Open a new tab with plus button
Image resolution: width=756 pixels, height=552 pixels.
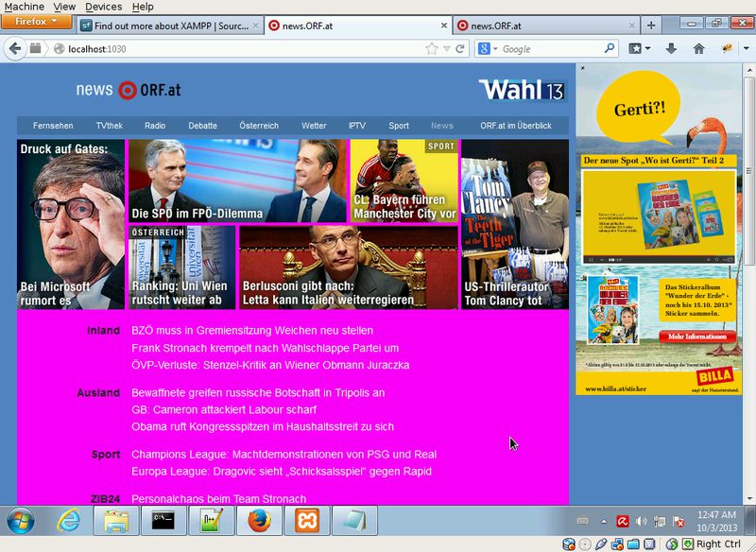click(x=650, y=26)
